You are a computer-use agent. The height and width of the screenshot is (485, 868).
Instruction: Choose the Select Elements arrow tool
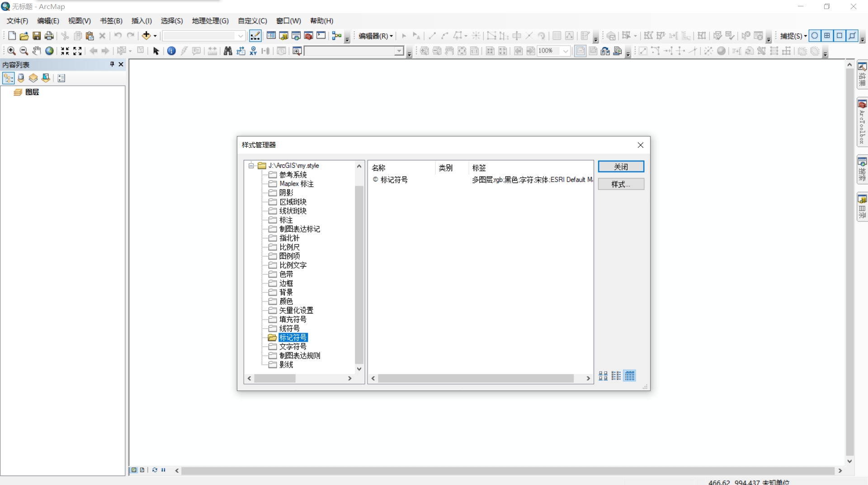click(156, 51)
